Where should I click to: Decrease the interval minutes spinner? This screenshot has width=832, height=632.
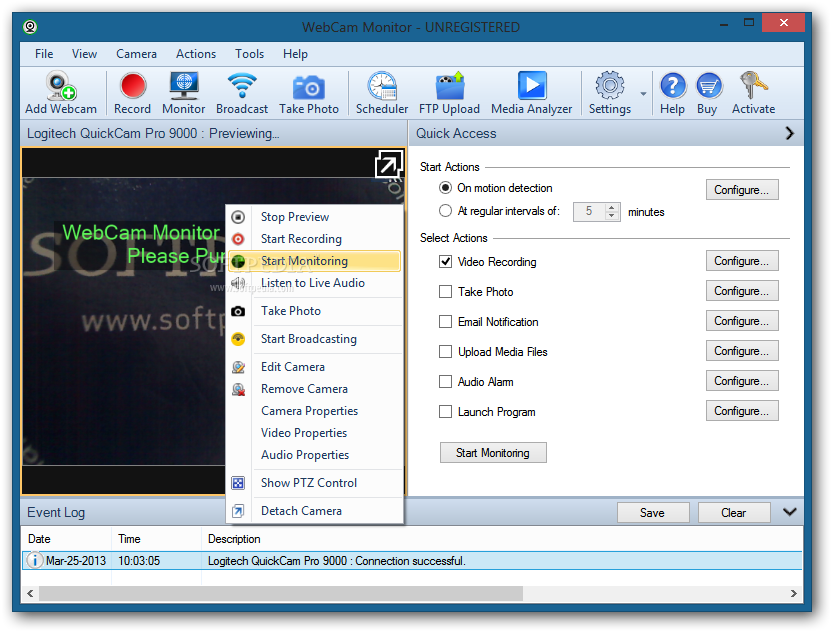tap(612, 216)
